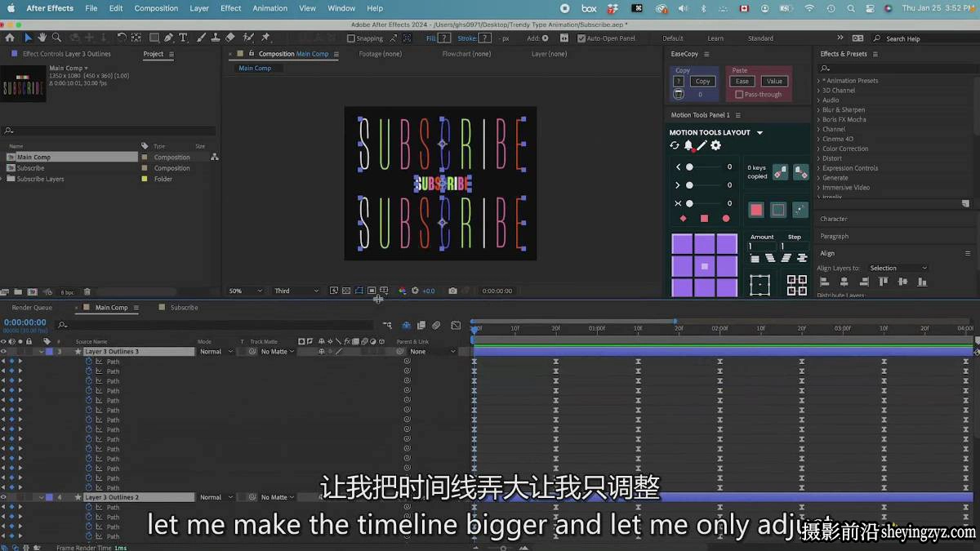This screenshot has height=551, width=980.
Task: Click the diamond keyframe ease icon
Action: coord(684,219)
